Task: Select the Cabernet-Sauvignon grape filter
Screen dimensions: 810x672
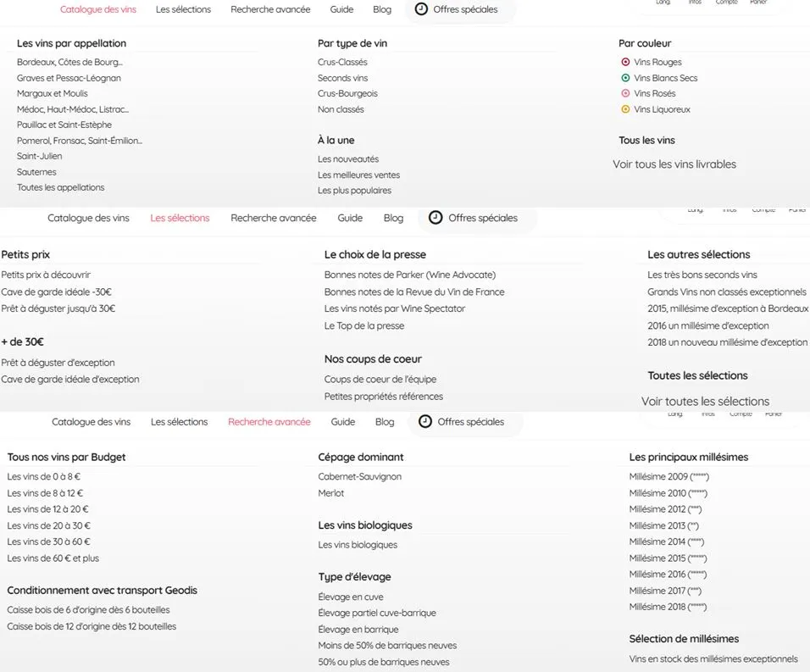Action: tap(359, 476)
